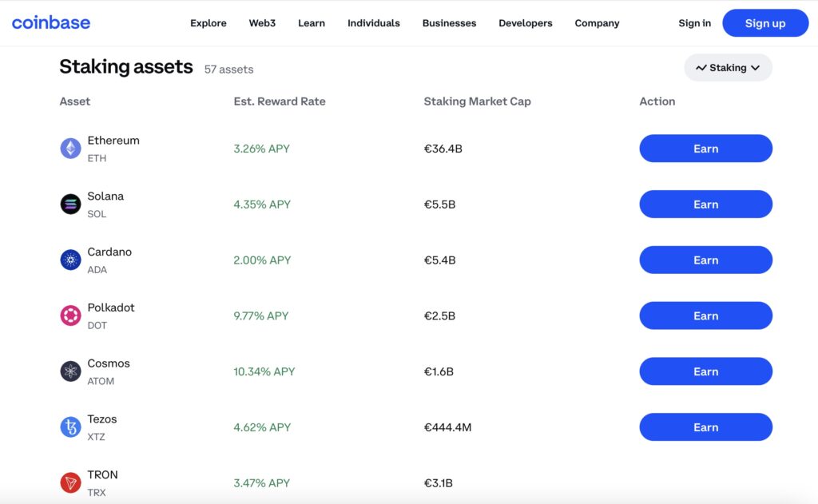Click the €444.4M market cap value

point(447,428)
